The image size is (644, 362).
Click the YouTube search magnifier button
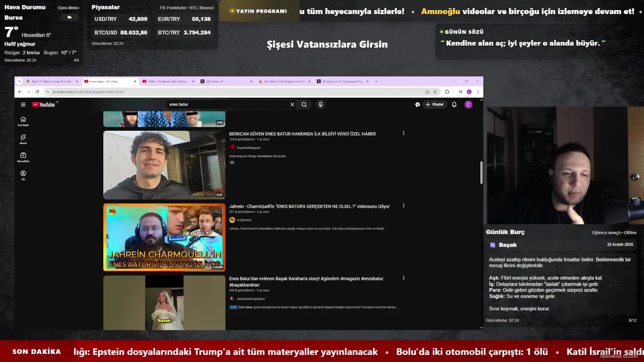[304, 105]
